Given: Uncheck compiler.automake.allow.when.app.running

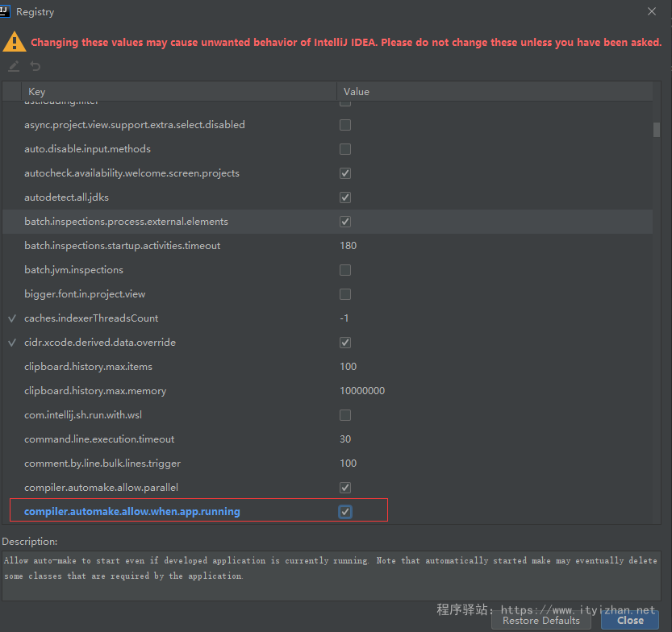Looking at the screenshot, I should (x=345, y=512).
